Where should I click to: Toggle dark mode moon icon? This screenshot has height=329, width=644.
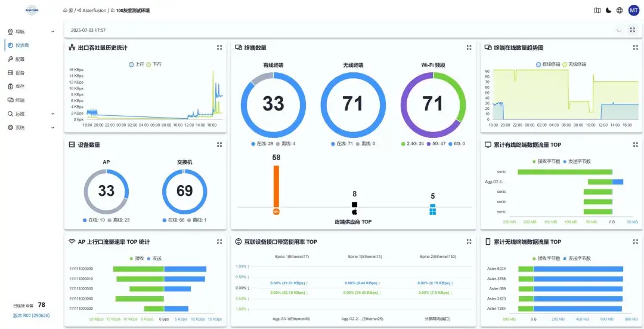coord(609,11)
